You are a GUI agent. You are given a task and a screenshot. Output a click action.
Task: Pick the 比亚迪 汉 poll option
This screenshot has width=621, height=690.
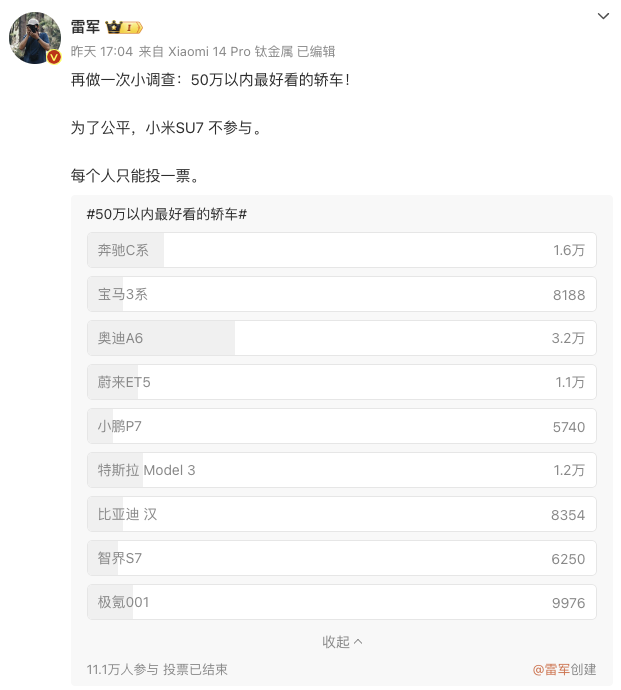click(342, 514)
